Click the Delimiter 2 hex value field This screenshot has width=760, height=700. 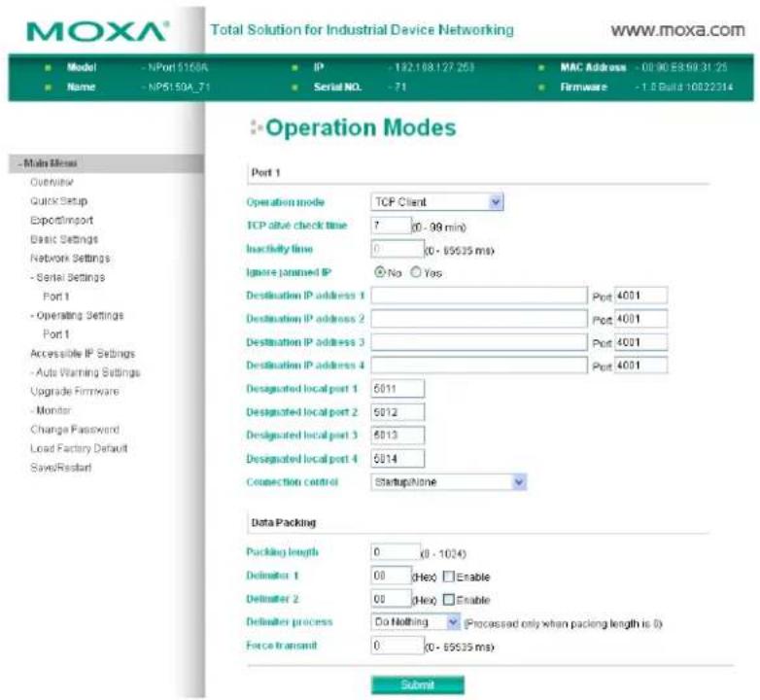[x=391, y=599]
